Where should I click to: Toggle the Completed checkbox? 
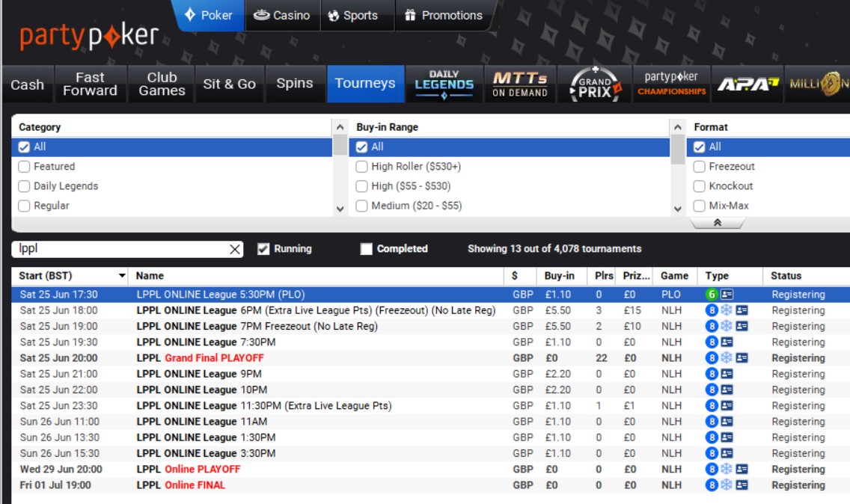367,249
